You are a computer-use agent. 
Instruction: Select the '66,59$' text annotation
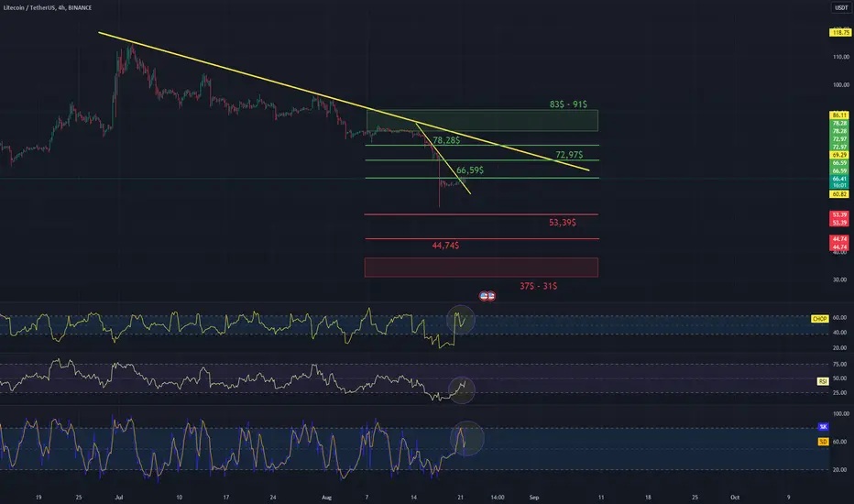[470, 170]
